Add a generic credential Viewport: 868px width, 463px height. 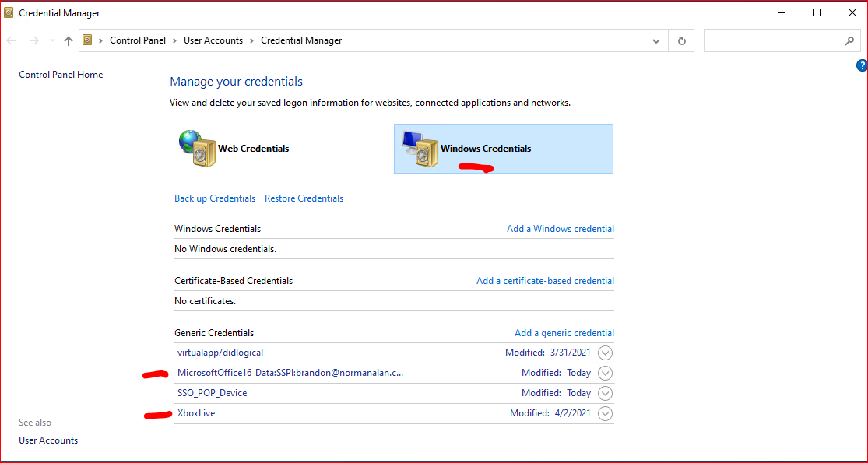564,333
